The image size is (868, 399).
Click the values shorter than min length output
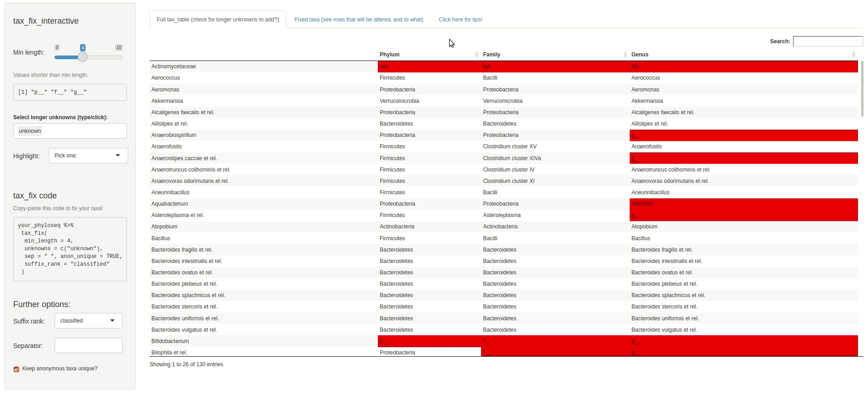coord(70,92)
